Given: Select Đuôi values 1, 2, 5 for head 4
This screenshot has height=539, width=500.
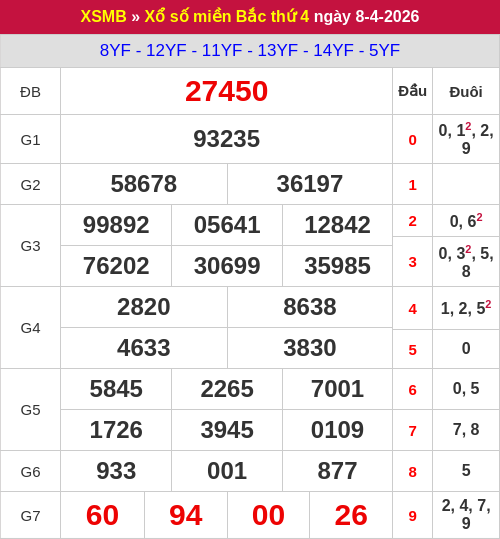Looking at the screenshot, I should (466, 308).
